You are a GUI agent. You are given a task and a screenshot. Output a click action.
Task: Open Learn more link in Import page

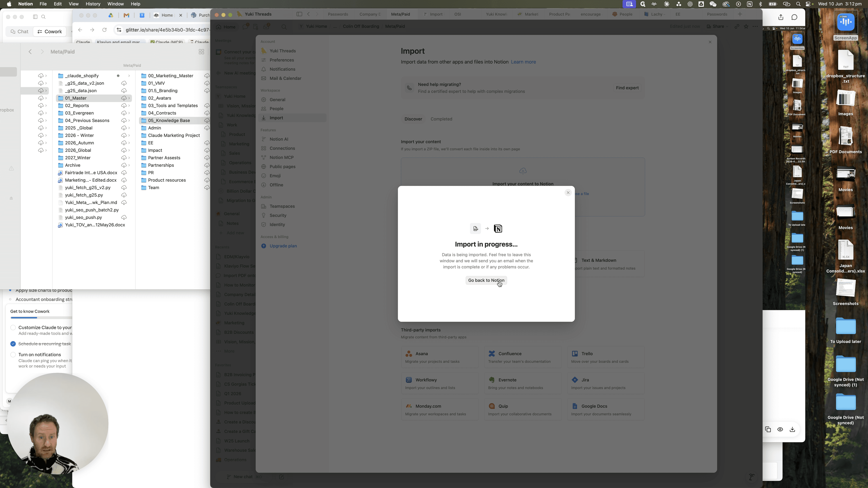pyautogui.click(x=523, y=62)
